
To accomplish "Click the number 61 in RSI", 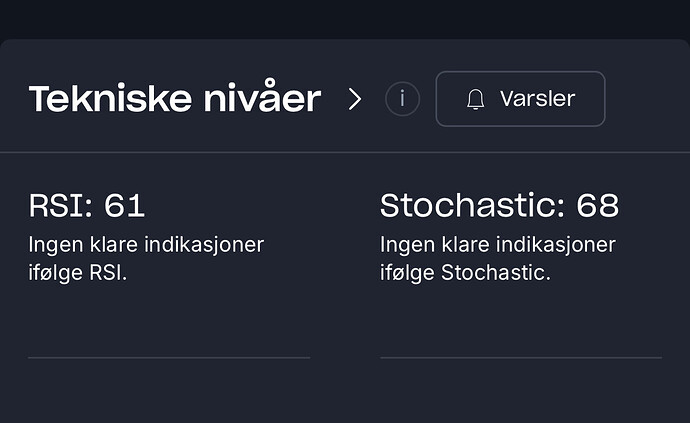I will click(x=125, y=206).
